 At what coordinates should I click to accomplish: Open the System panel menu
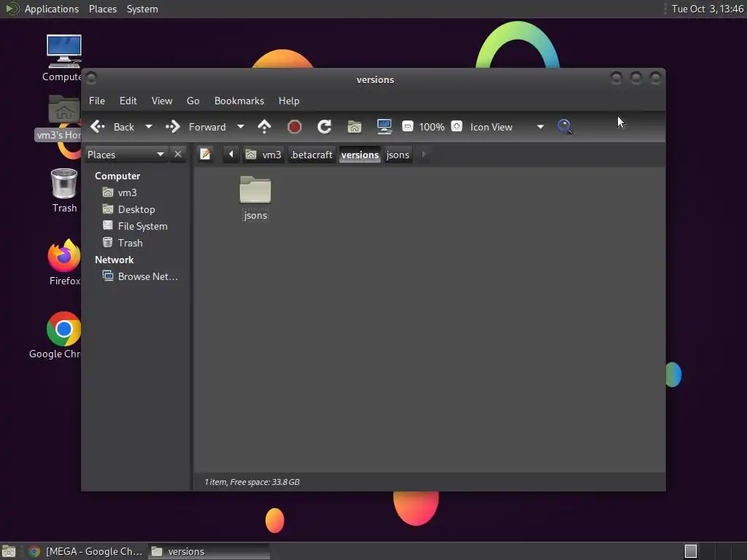[142, 9]
